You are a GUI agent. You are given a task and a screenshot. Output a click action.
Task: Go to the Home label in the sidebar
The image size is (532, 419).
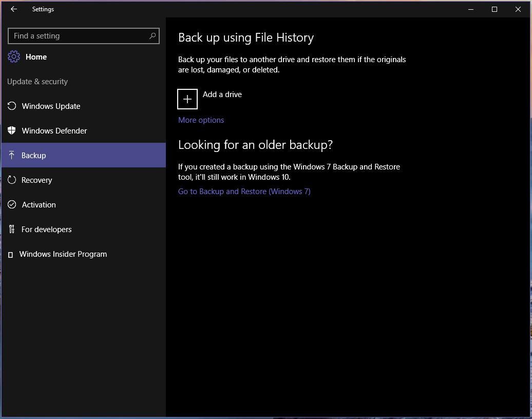[x=36, y=57]
